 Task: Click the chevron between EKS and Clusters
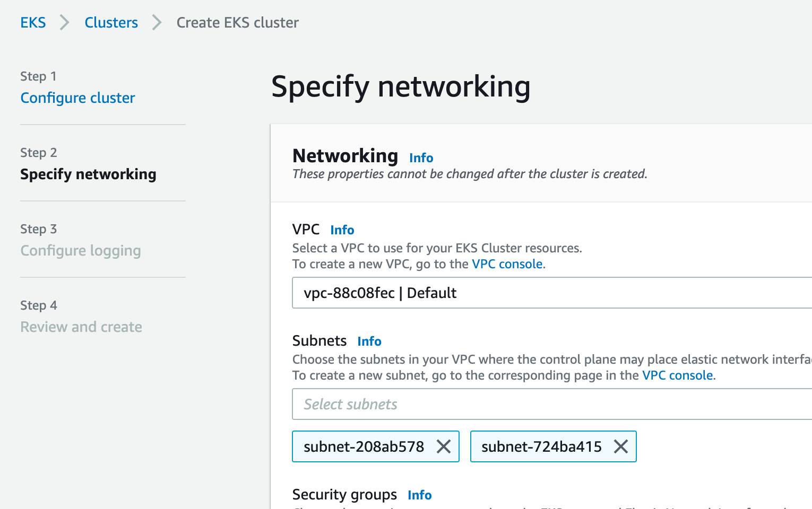[65, 23]
